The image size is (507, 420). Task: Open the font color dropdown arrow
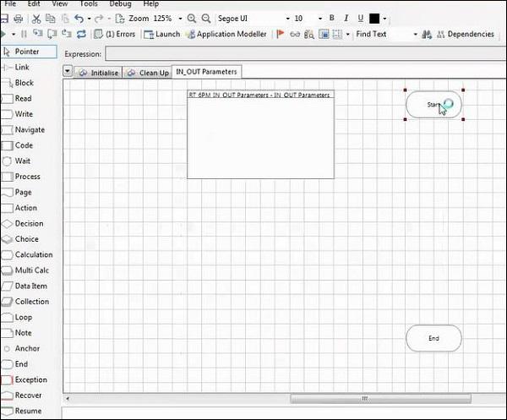[x=384, y=19]
